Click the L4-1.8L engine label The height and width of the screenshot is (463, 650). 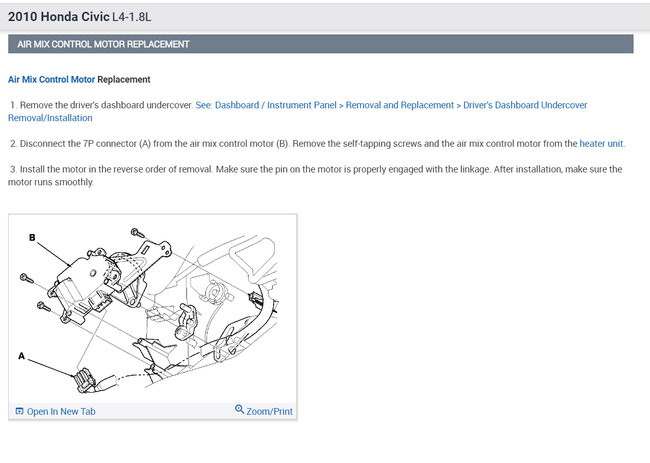click(132, 17)
